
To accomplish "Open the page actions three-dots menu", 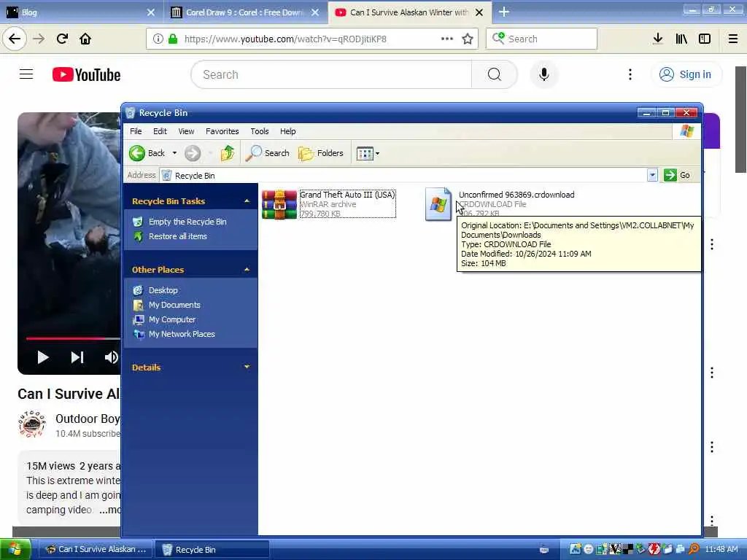I will tap(447, 39).
